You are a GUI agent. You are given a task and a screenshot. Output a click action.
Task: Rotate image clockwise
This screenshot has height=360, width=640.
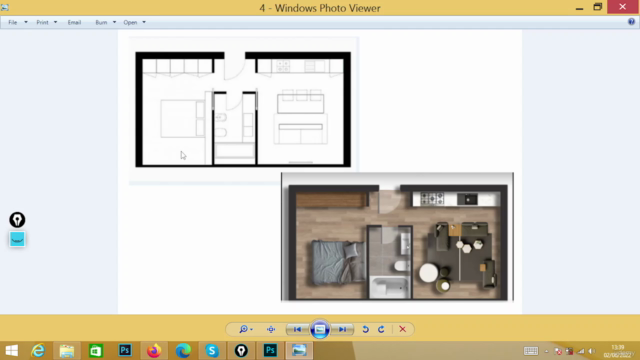[x=381, y=329]
